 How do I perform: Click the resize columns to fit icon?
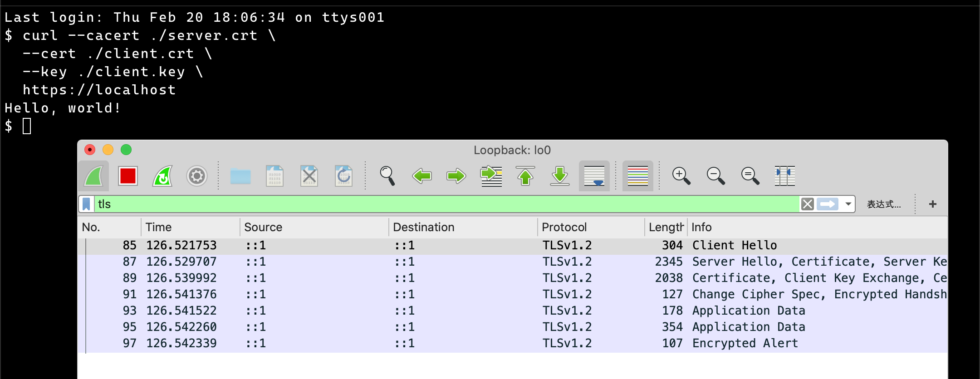[x=784, y=176]
